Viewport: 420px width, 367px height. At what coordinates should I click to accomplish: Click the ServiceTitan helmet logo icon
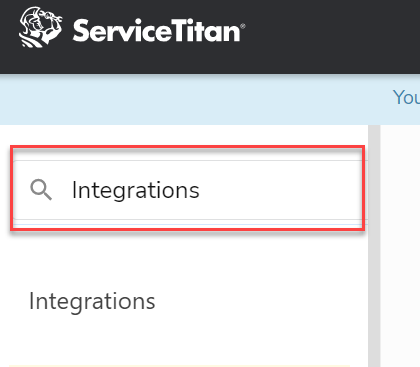40,27
